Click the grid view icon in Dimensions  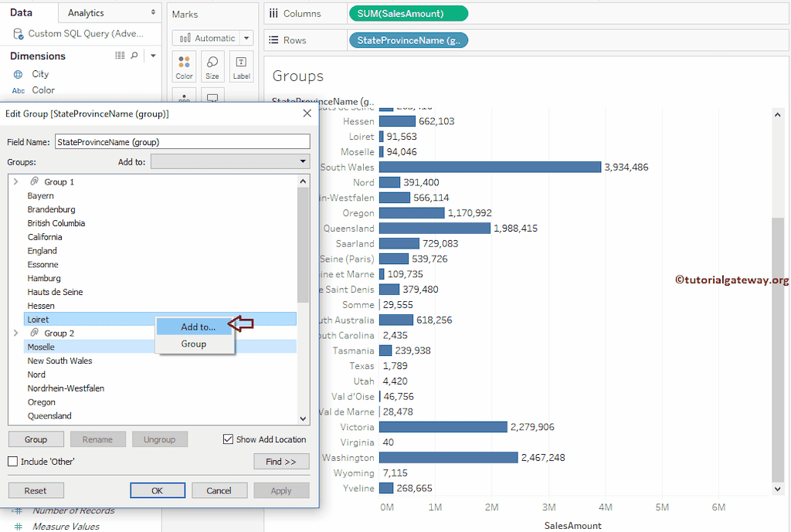click(120, 56)
